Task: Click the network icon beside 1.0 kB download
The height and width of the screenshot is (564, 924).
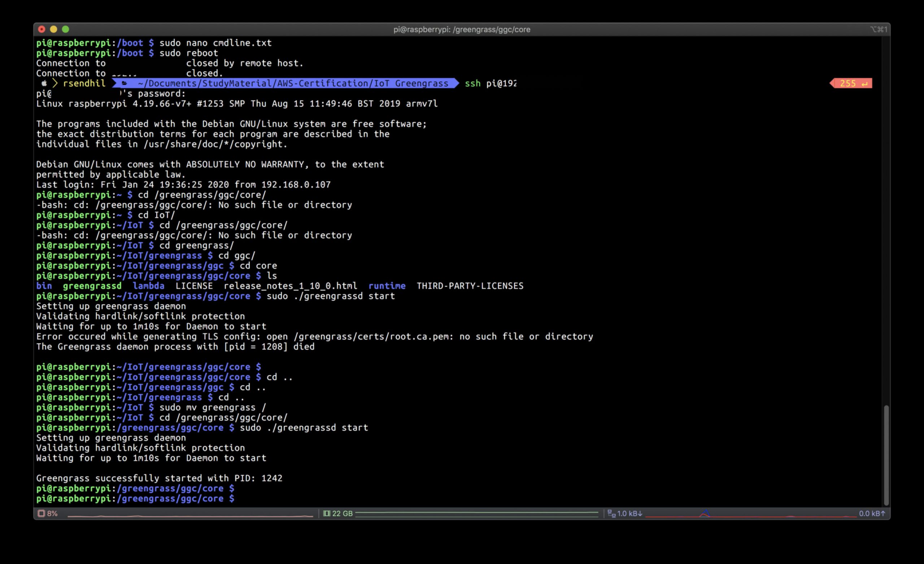Action: pos(611,513)
